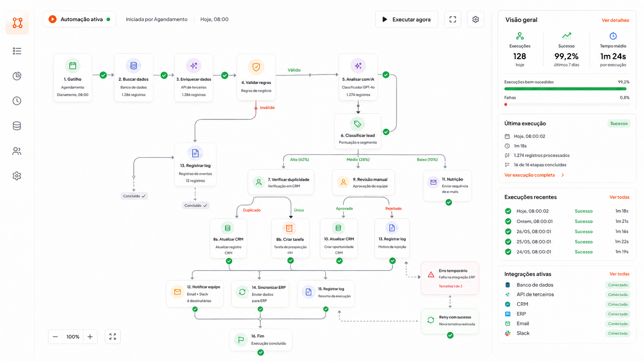This screenshot has height=362, width=644.
Task: Select the 11. Nutrição email node
Action: coord(448,185)
